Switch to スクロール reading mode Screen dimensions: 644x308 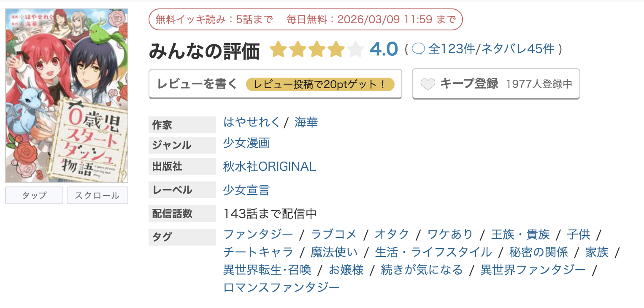97,195
